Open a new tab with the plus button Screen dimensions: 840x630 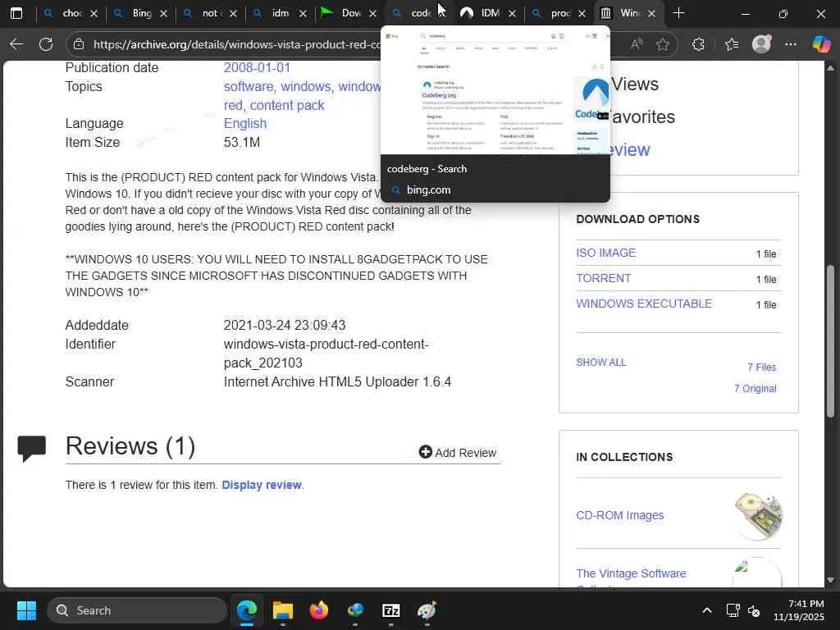point(678,13)
